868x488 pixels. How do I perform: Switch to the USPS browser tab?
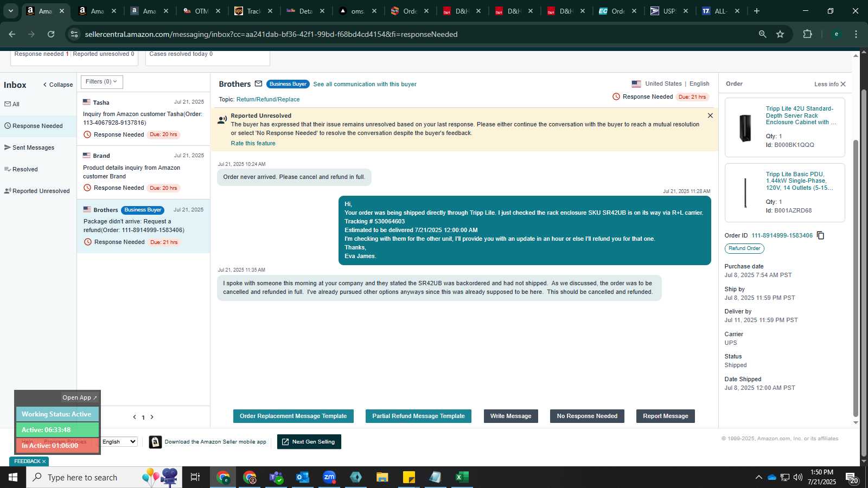click(668, 11)
